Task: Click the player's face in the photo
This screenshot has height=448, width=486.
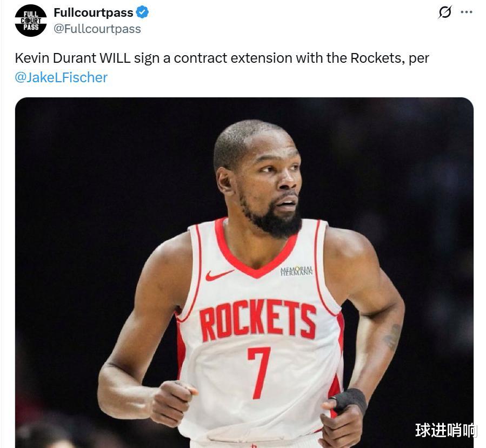Action: point(269,181)
